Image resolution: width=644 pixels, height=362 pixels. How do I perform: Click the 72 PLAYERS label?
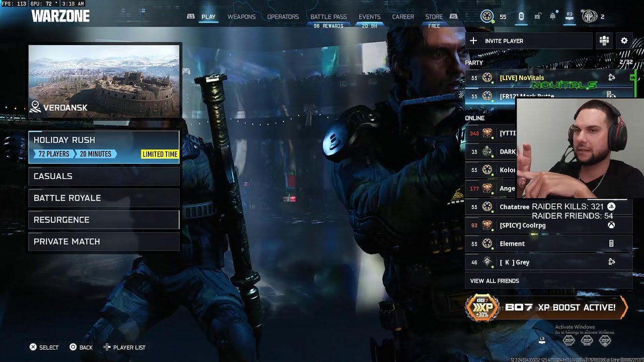point(54,154)
